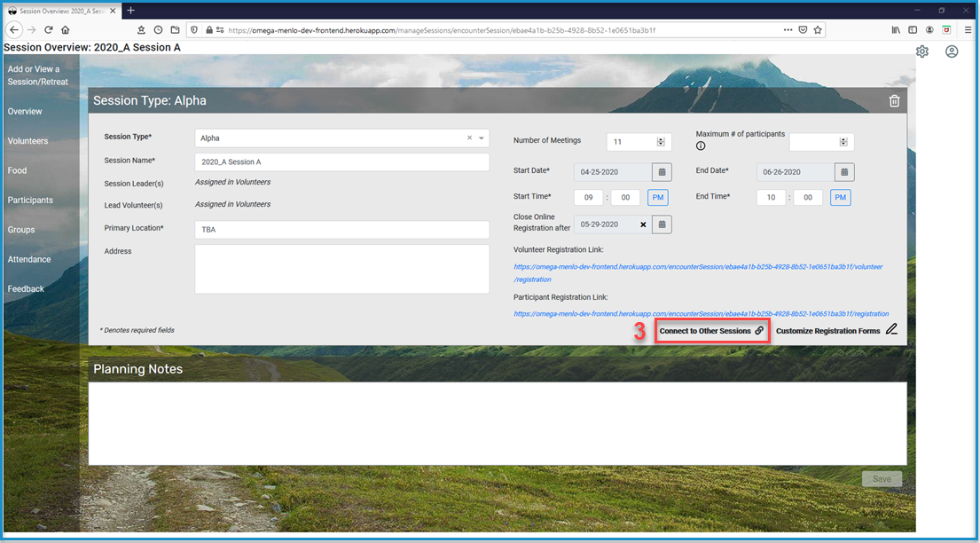Click the Pocket save icon
Image resolution: width=980 pixels, height=543 pixels.
pos(803,29)
